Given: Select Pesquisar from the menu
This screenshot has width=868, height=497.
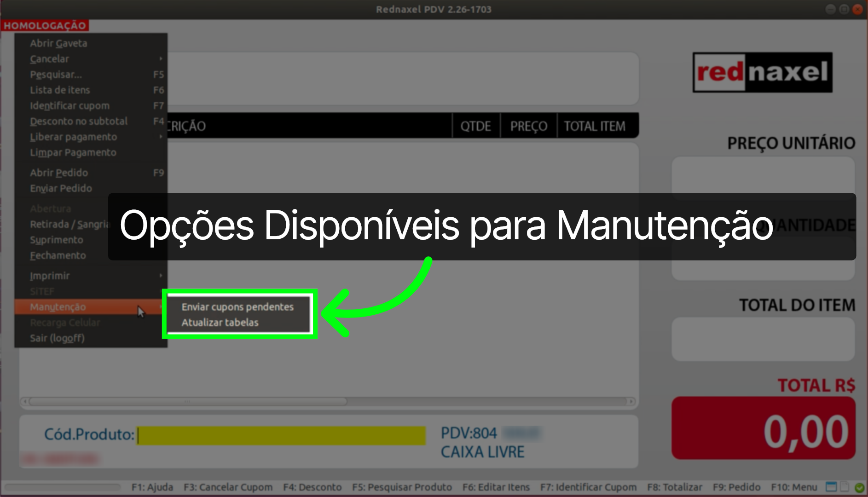Looking at the screenshot, I should (56, 74).
